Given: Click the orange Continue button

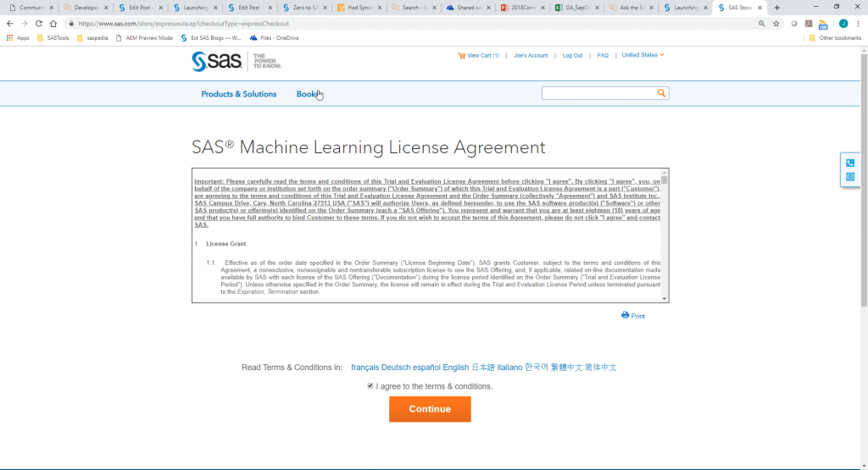Looking at the screenshot, I should tap(430, 409).
